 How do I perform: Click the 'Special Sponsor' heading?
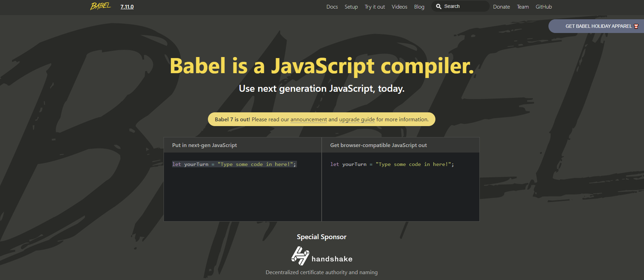click(322, 237)
